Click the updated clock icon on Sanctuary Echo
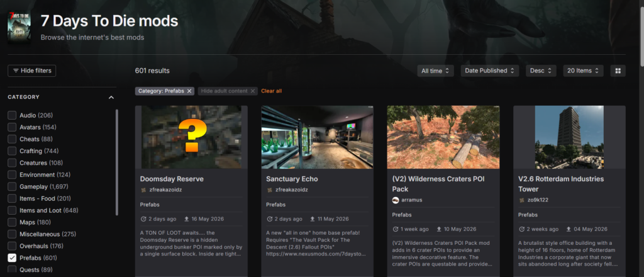 click(269, 219)
